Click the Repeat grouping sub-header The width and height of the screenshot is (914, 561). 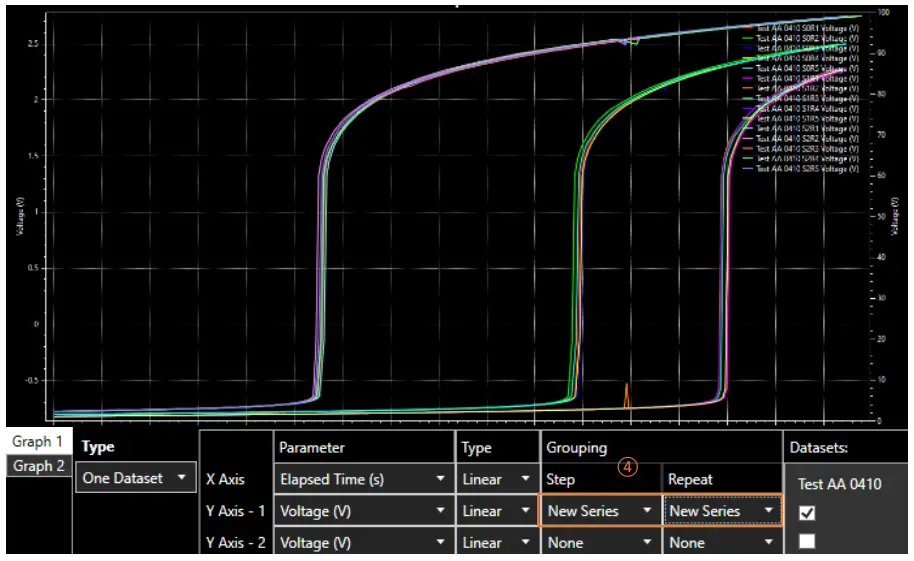[x=690, y=479]
